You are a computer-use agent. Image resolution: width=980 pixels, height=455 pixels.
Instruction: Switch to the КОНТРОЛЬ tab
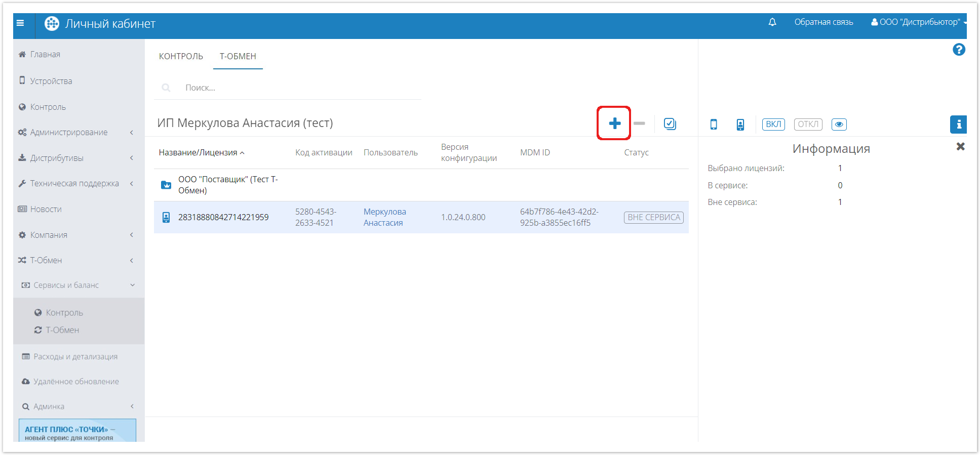[x=181, y=56]
